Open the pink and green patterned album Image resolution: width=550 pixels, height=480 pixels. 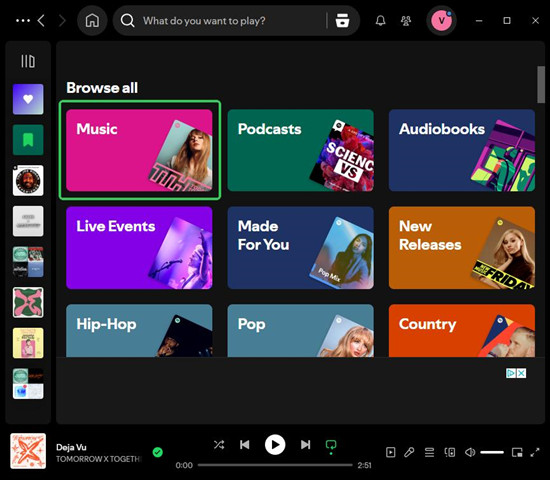(x=28, y=302)
